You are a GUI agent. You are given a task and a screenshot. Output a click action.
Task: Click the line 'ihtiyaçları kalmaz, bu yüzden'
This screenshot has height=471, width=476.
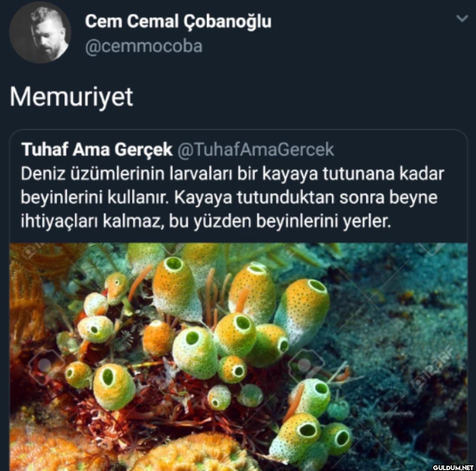206,221
